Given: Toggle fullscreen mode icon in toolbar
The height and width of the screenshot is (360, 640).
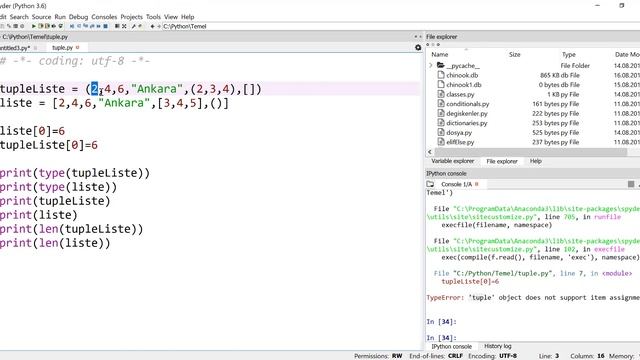Looking at the screenshot, I should pyautogui.click(x=124, y=26).
